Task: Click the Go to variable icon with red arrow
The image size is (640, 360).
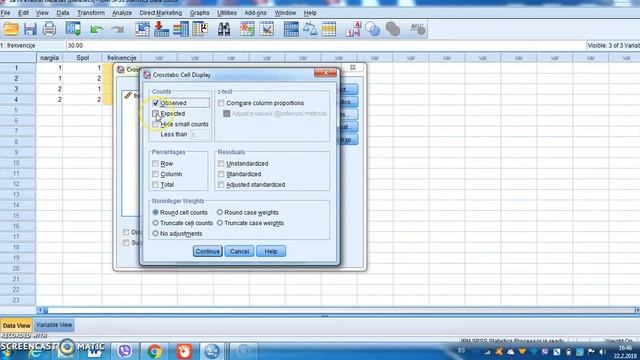Action: (x=161, y=29)
